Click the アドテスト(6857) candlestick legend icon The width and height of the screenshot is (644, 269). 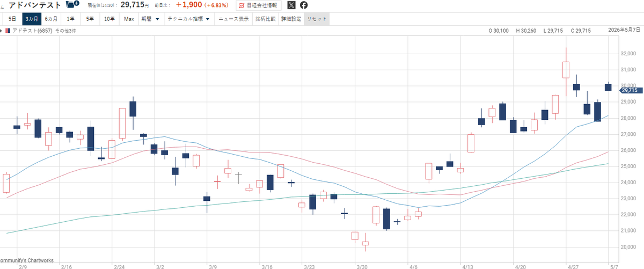click(8, 31)
